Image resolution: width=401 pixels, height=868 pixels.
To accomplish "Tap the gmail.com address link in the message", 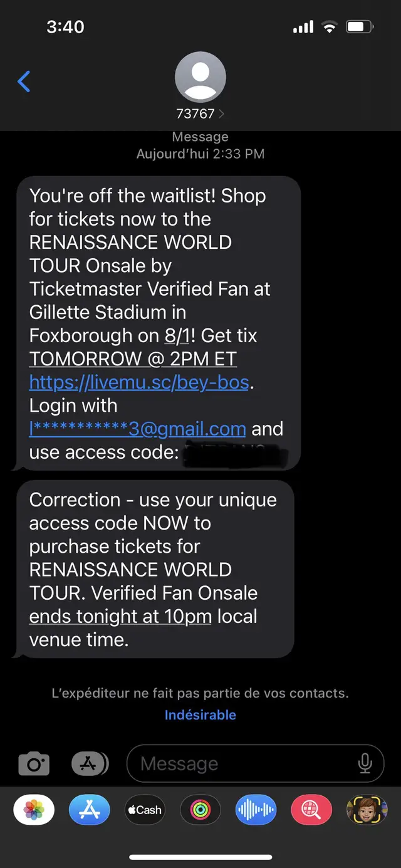I will coord(137,429).
